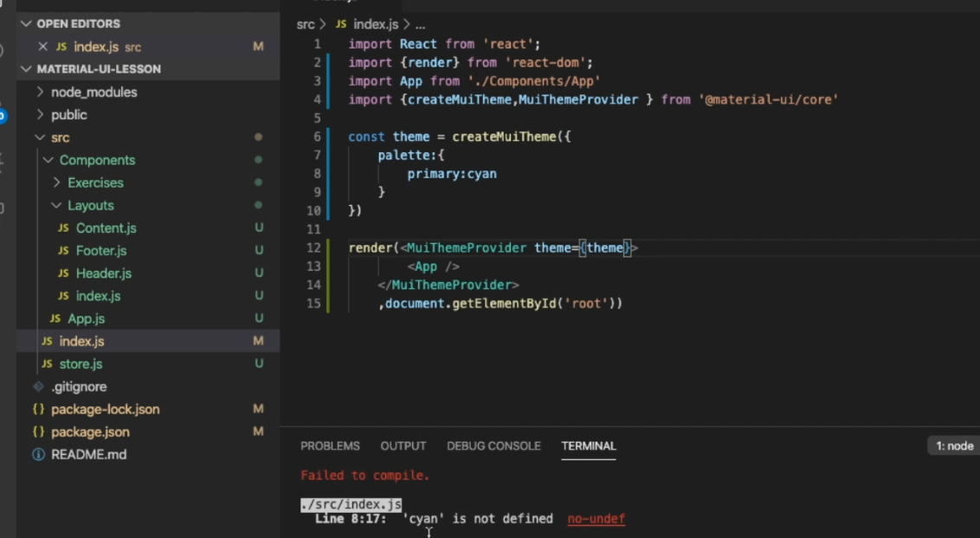Click the curly-braces icon next to package.json

click(x=38, y=432)
